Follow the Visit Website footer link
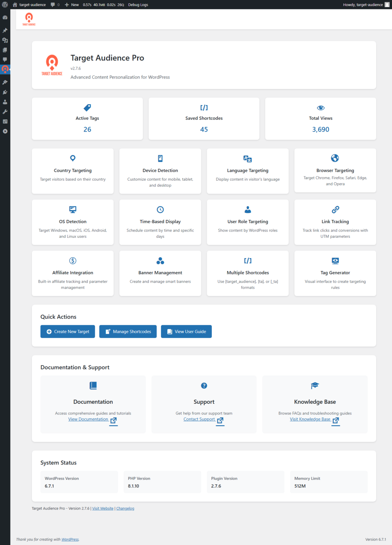The image size is (392, 545). pos(103,508)
